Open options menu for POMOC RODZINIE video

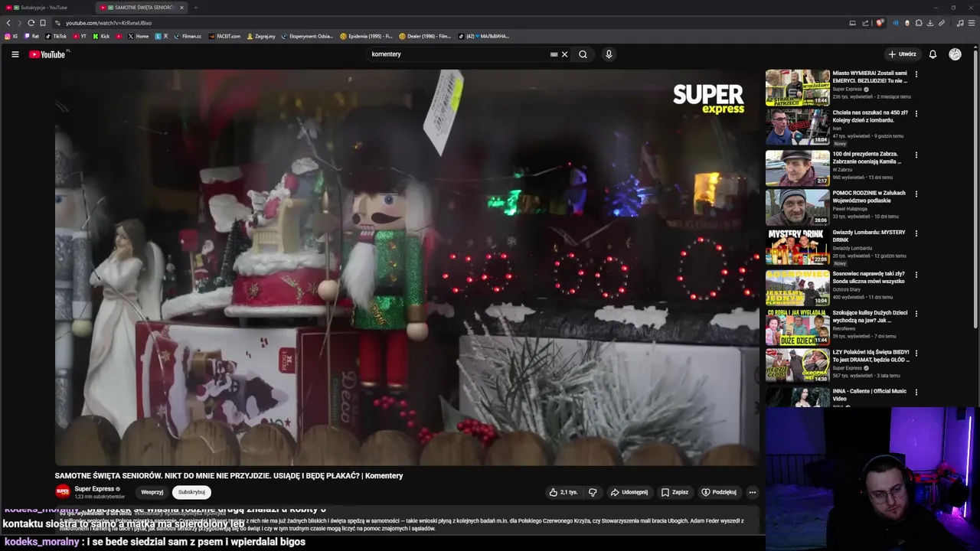click(x=916, y=194)
